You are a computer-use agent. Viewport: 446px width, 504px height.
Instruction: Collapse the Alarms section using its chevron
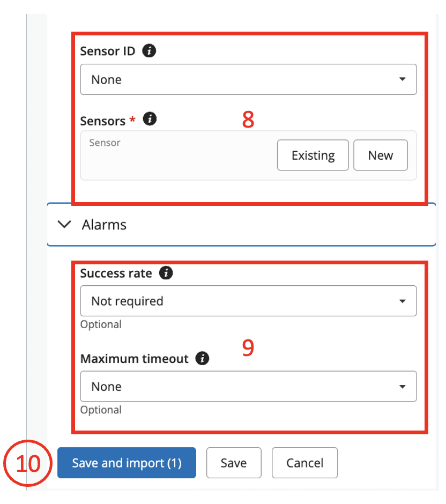(64, 225)
